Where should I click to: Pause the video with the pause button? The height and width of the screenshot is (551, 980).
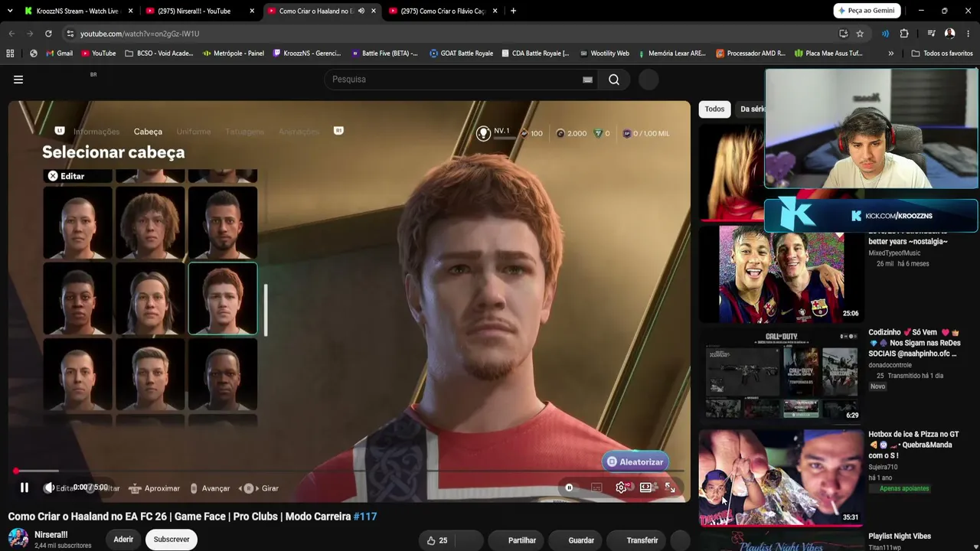(x=24, y=487)
